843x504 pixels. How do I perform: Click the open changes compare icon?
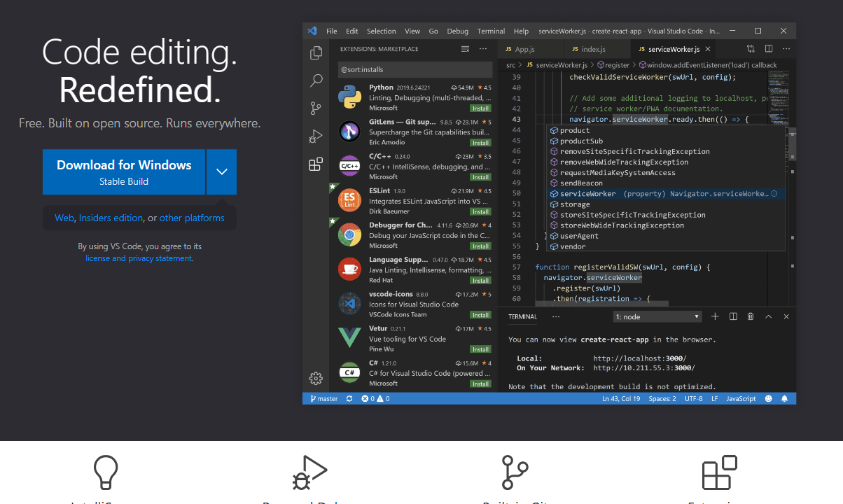[x=751, y=49]
